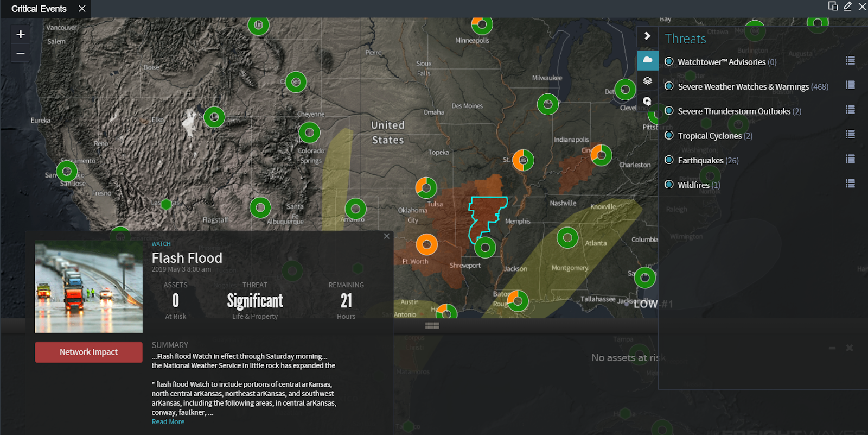Click the asset marker near Baton Rouge
868x435 pixels.
pos(518,301)
